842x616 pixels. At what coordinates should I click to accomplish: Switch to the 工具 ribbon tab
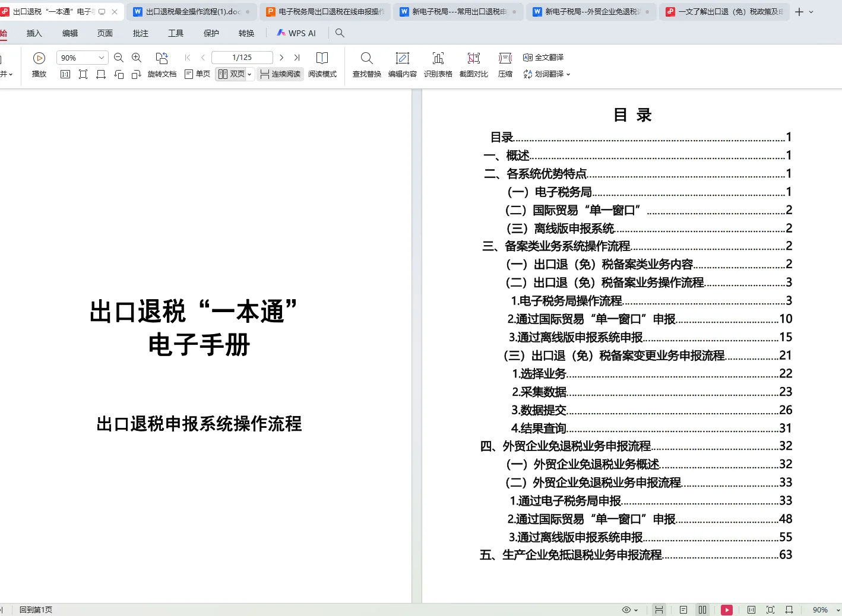tap(175, 33)
